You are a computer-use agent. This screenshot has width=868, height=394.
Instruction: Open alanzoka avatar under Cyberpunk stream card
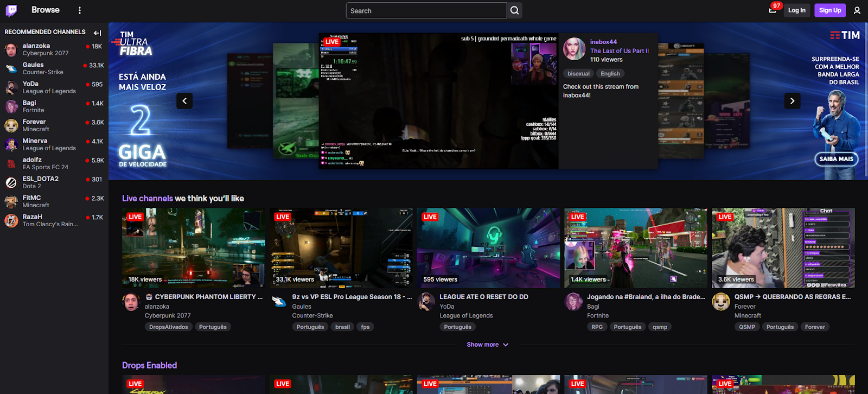tap(131, 302)
